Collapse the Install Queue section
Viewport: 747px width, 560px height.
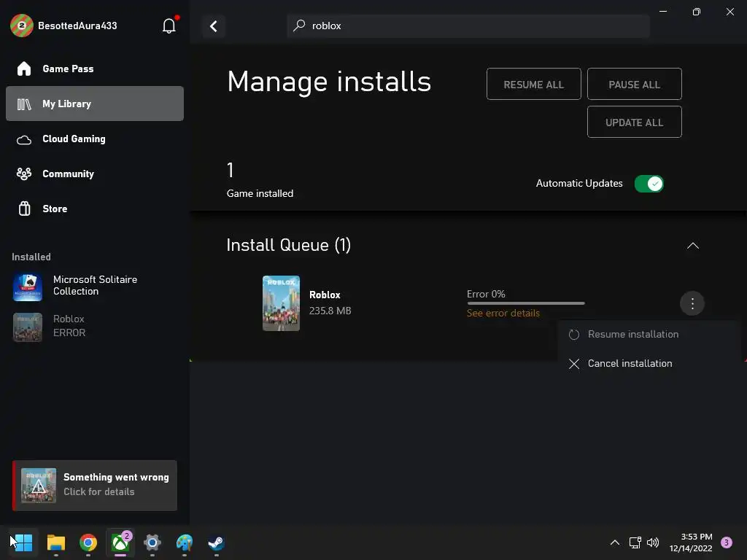693,246
